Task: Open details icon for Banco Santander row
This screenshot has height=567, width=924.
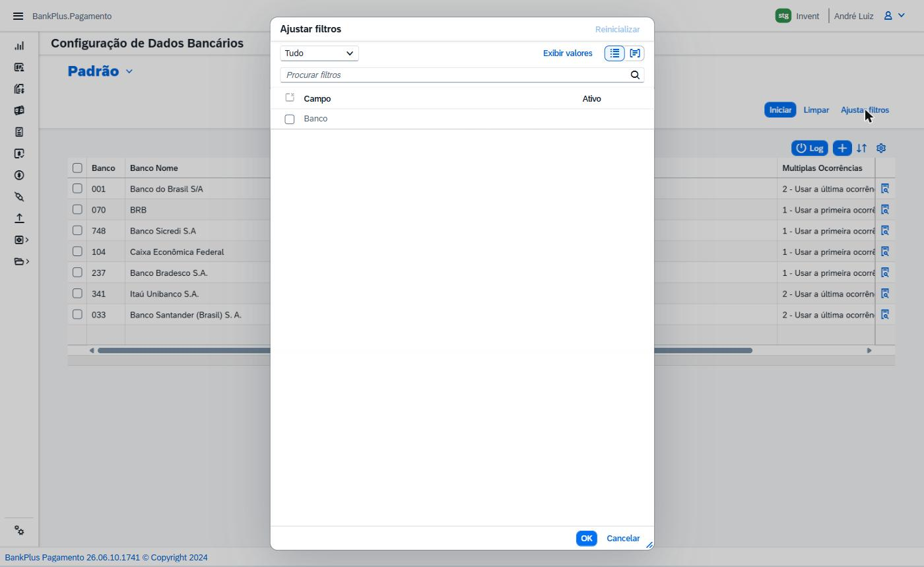Action: [x=885, y=315]
